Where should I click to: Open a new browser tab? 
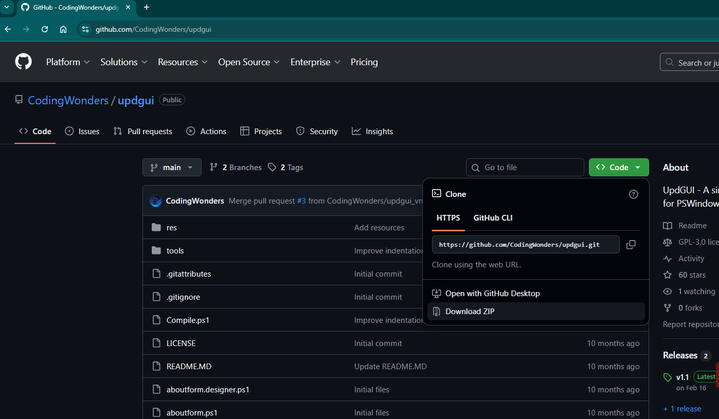[146, 7]
